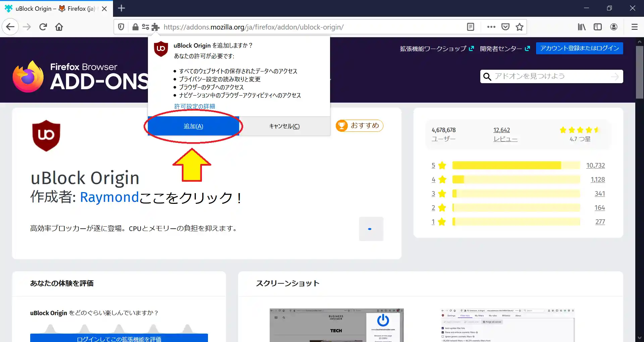Viewport: 644px width, 342px height.
Task: Open the Firefox home page
Action: 59,27
